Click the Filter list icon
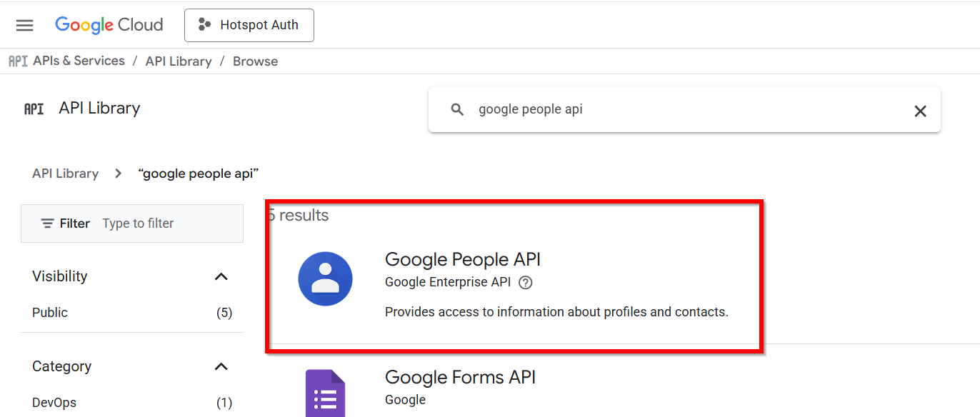This screenshot has width=980, height=417. click(x=48, y=223)
